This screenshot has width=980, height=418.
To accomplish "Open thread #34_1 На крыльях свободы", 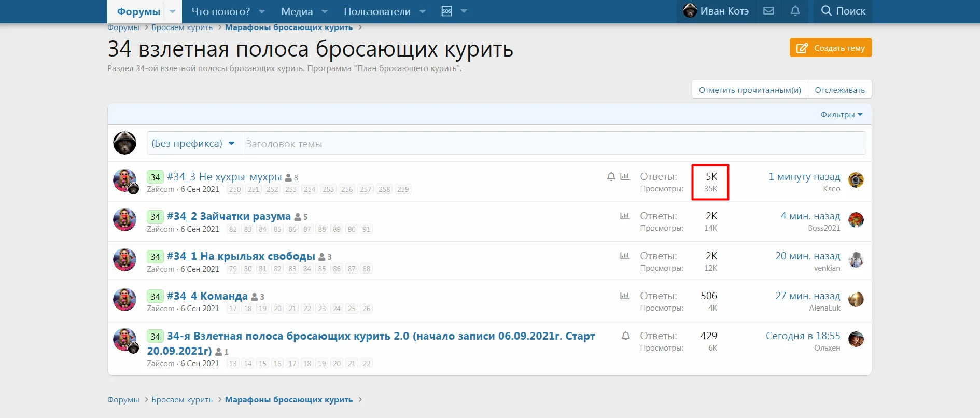I will [x=241, y=256].
